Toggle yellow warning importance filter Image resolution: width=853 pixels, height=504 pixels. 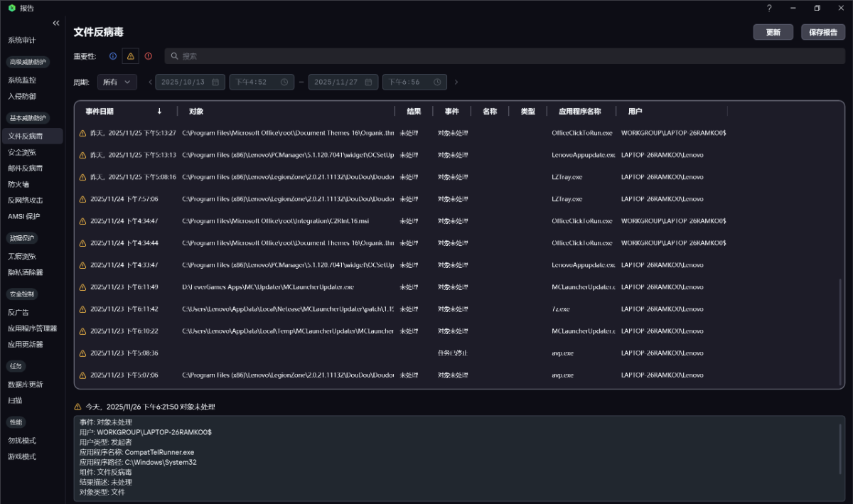pos(130,56)
